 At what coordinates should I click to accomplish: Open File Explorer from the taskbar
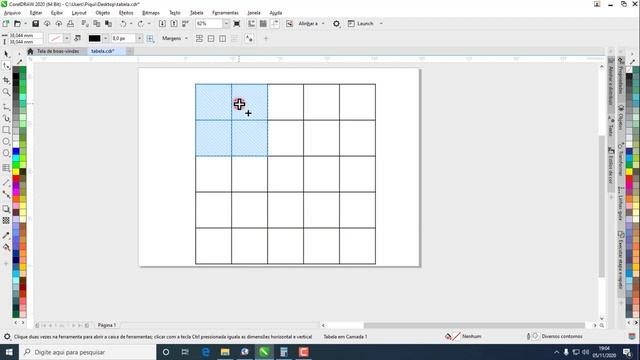(225, 352)
